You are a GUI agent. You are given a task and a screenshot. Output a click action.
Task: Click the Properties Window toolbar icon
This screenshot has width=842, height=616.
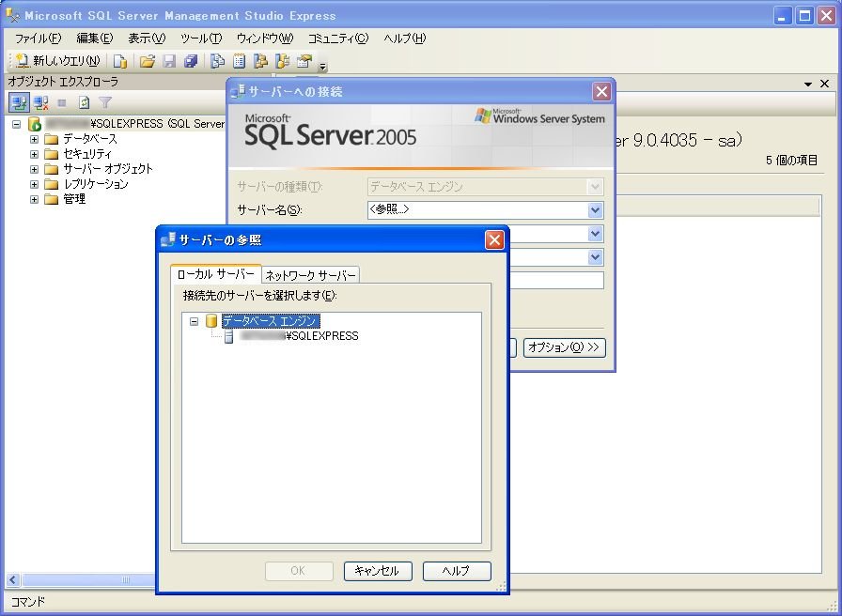304,62
